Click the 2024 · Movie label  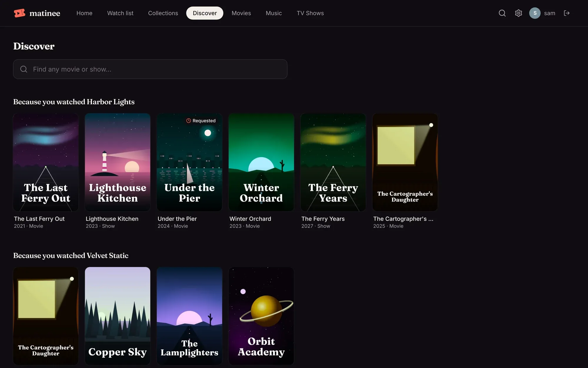click(x=173, y=226)
